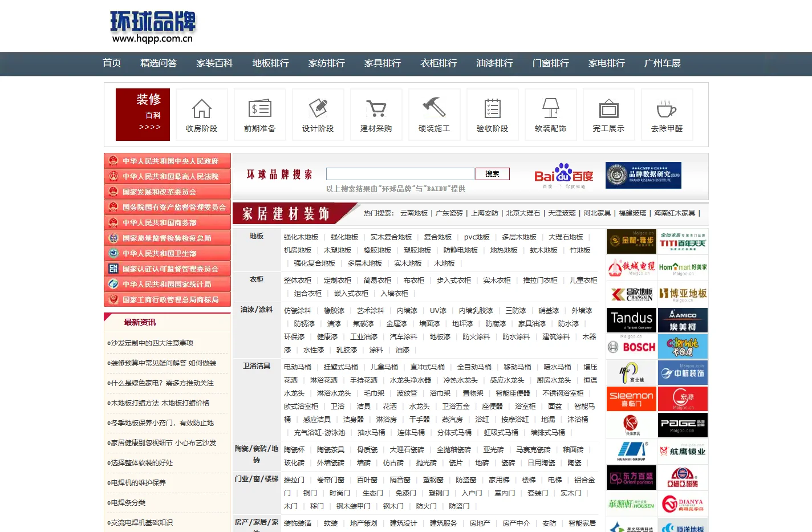Click hot search 云南地板
This screenshot has width=812, height=532.
point(414,213)
